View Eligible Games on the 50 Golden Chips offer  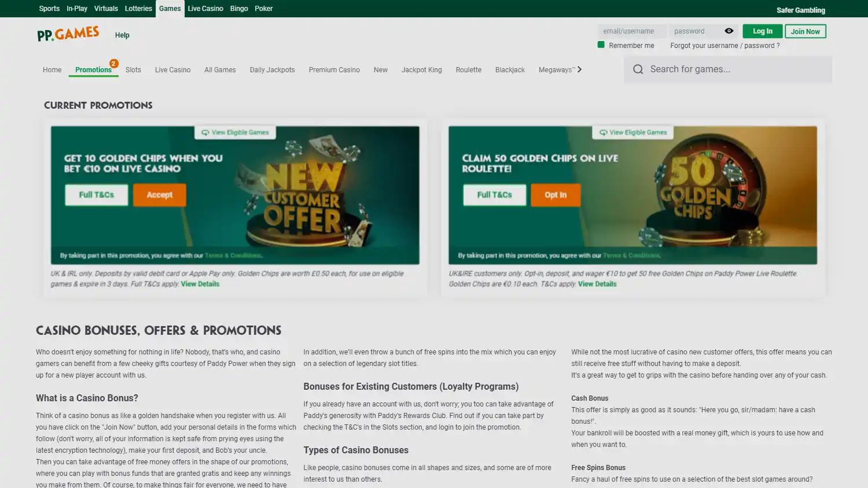point(633,132)
